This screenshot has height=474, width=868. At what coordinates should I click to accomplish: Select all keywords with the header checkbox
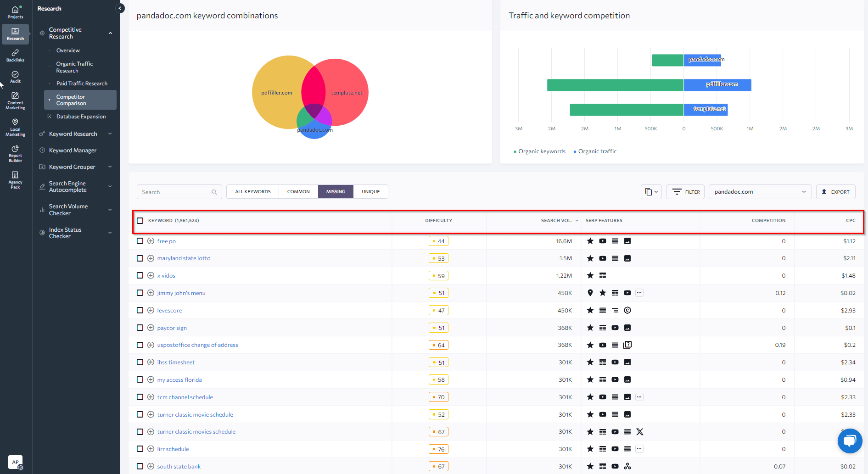coord(140,220)
